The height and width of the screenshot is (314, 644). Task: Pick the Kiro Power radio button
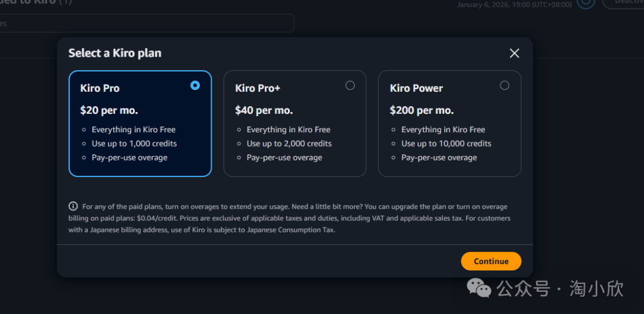(x=504, y=85)
